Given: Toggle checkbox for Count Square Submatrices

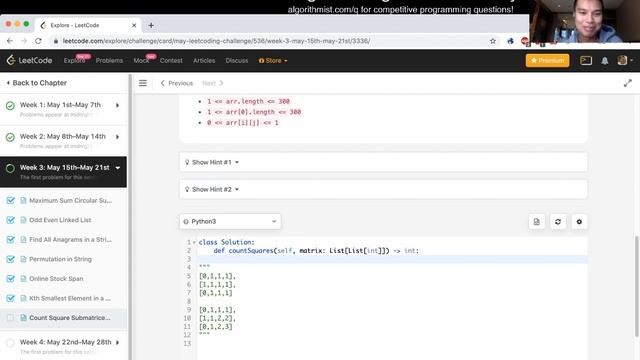Looking at the screenshot, I should (x=10, y=318).
